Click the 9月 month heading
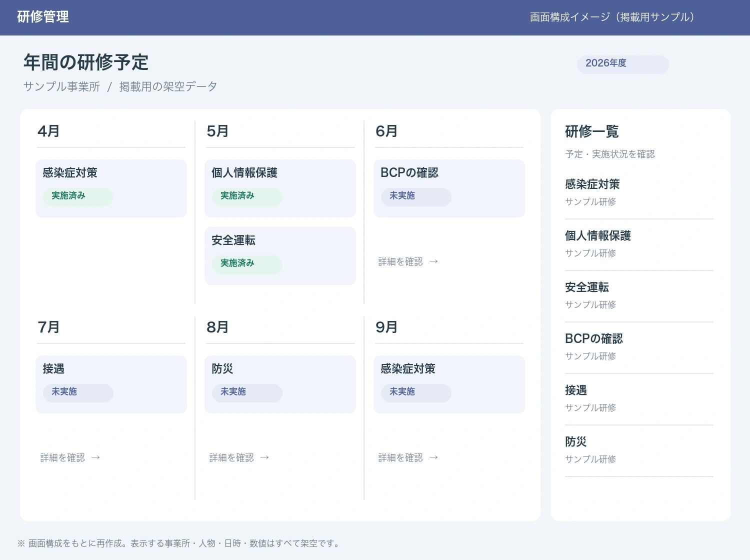The image size is (750, 560). 386,327
